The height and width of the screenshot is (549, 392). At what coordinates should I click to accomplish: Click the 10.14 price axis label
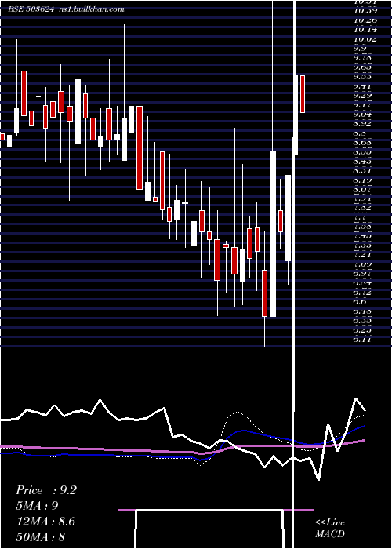pyautogui.click(x=365, y=30)
